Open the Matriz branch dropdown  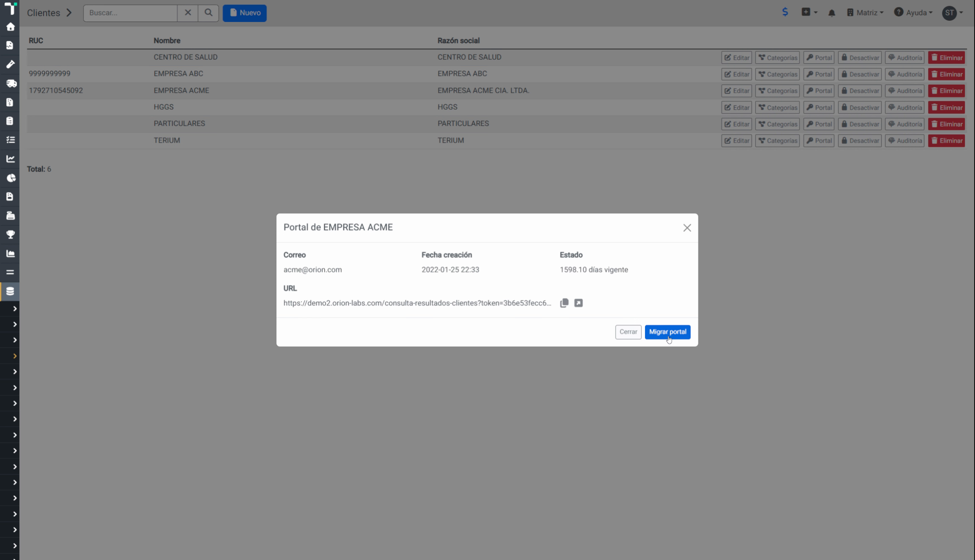[865, 13]
